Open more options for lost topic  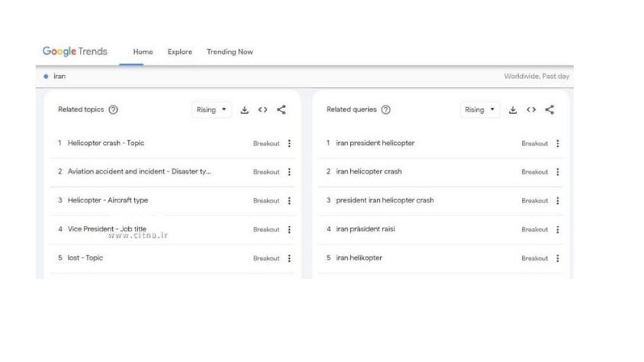(289, 258)
